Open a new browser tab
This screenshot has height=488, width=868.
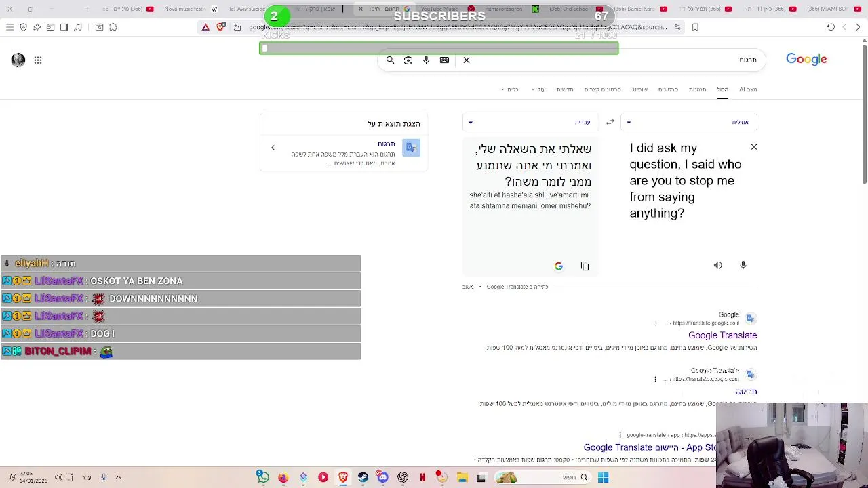coord(87,9)
